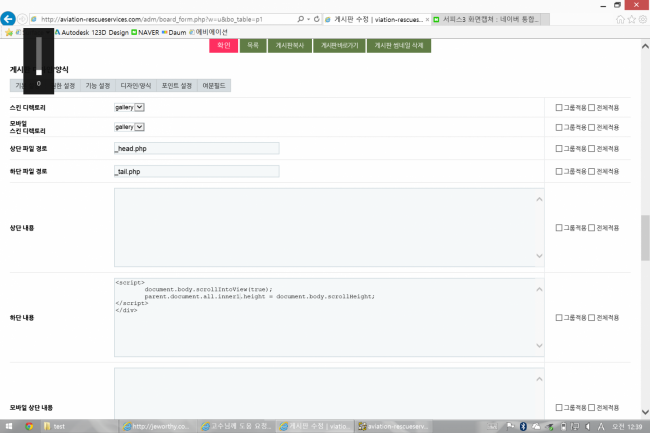This screenshot has height=433, width=650.
Task: Switch to the 기능 설정 tab
Action: coord(97,86)
